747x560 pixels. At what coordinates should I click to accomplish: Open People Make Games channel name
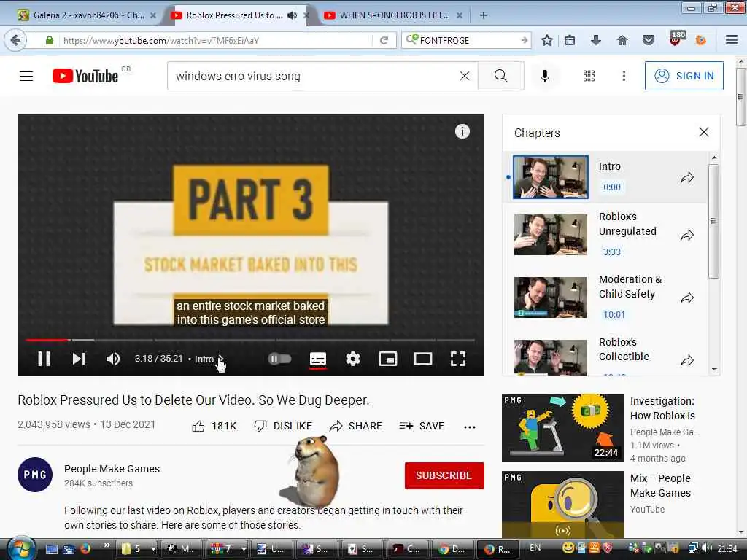(112, 469)
